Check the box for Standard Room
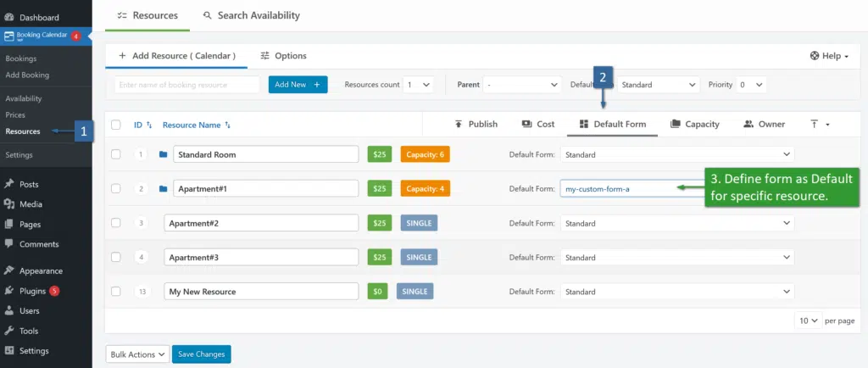The width and height of the screenshot is (868, 368). click(115, 154)
